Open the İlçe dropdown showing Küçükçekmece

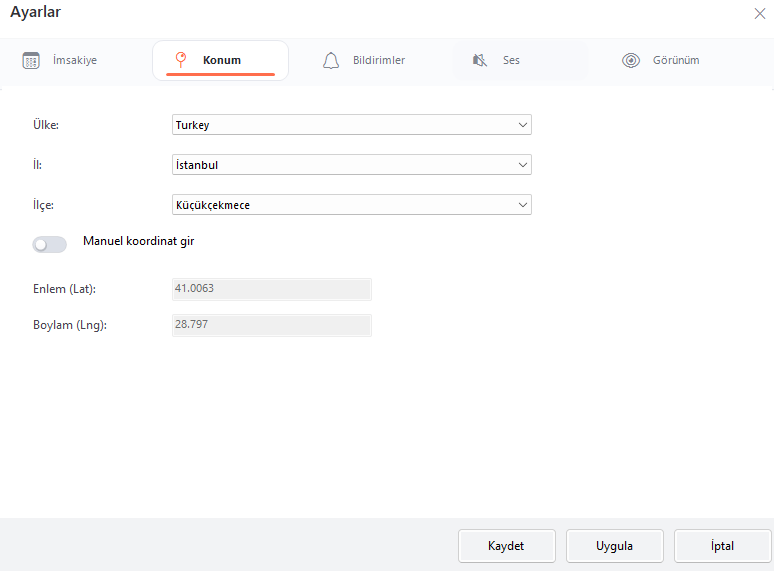coord(351,205)
